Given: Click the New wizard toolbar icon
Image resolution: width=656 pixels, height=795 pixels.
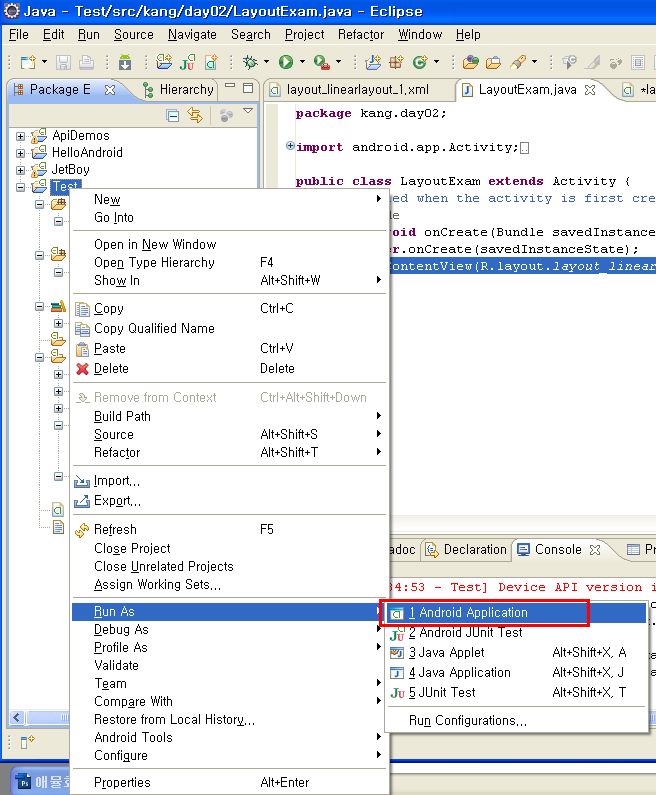Looking at the screenshot, I should pos(28,62).
